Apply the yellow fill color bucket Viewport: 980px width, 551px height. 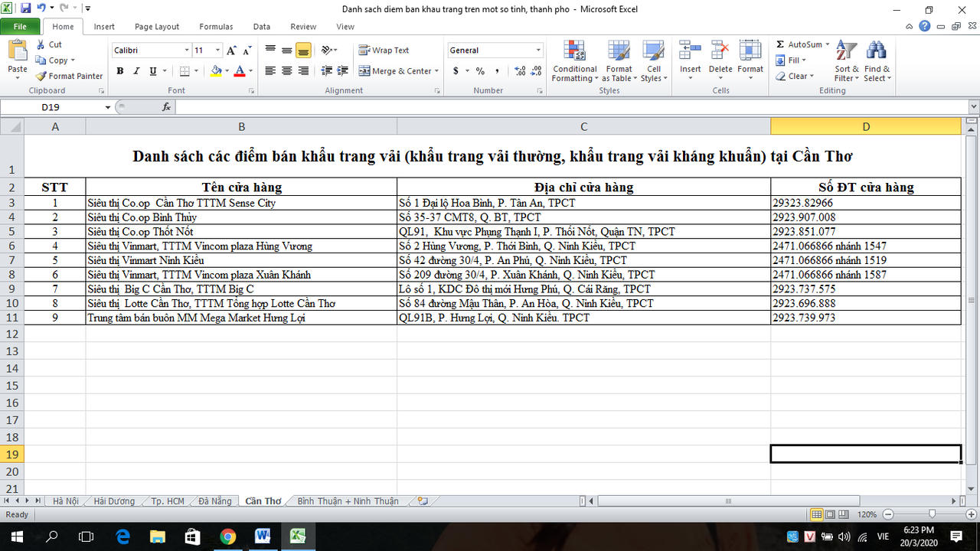point(216,71)
